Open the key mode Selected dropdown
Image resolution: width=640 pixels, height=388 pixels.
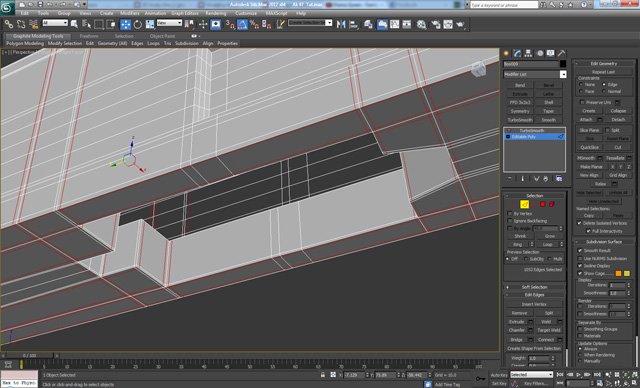(x=531, y=375)
